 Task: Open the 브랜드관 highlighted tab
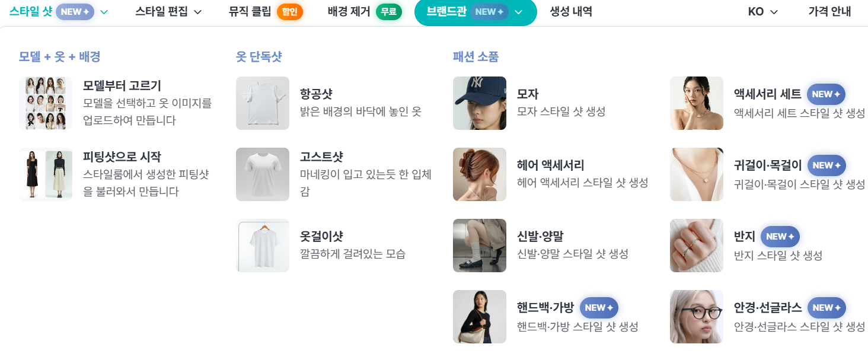(x=476, y=12)
